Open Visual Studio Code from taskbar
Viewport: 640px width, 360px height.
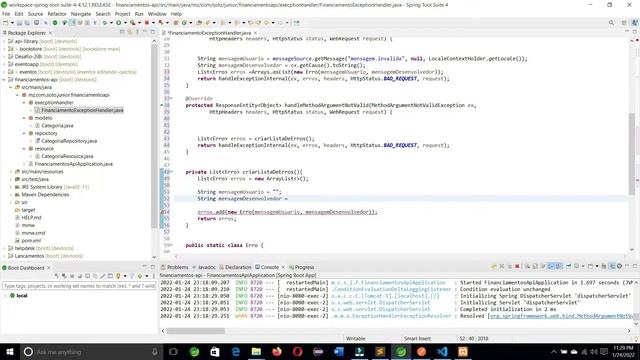[x=442, y=351]
